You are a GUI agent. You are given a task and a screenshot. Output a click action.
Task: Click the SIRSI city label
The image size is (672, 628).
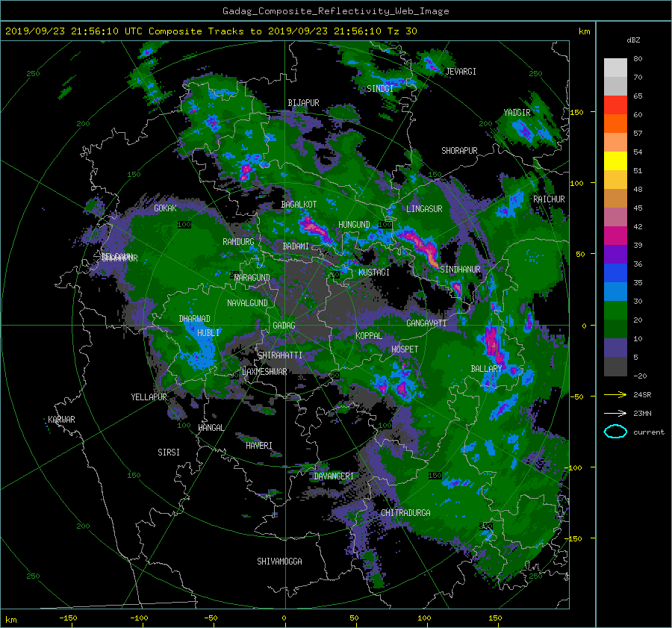point(169,453)
